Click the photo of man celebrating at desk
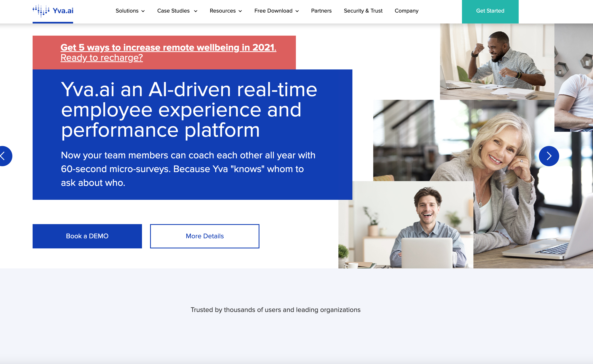This screenshot has width=593, height=364. pyautogui.click(x=497, y=61)
